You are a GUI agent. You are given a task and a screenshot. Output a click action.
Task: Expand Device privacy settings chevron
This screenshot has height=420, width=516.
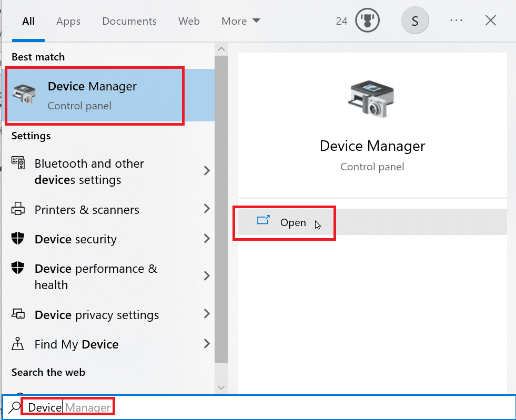207,314
